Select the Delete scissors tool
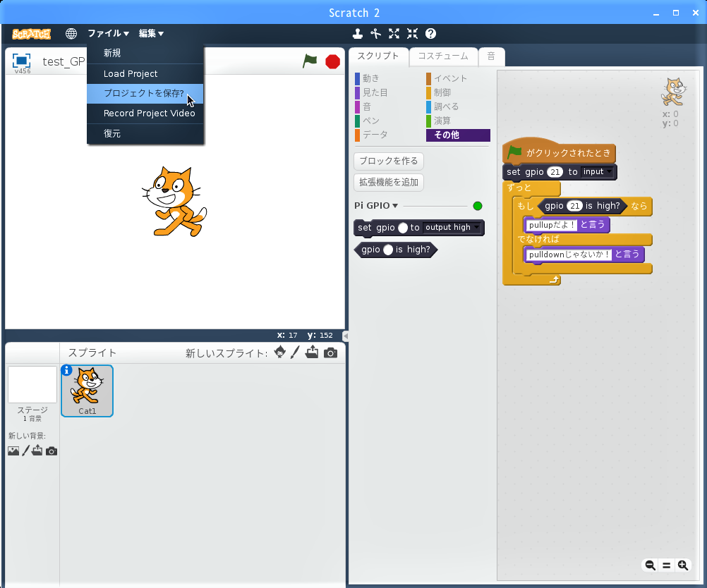This screenshot has width=707, height=588. click(x=375, y=33)
